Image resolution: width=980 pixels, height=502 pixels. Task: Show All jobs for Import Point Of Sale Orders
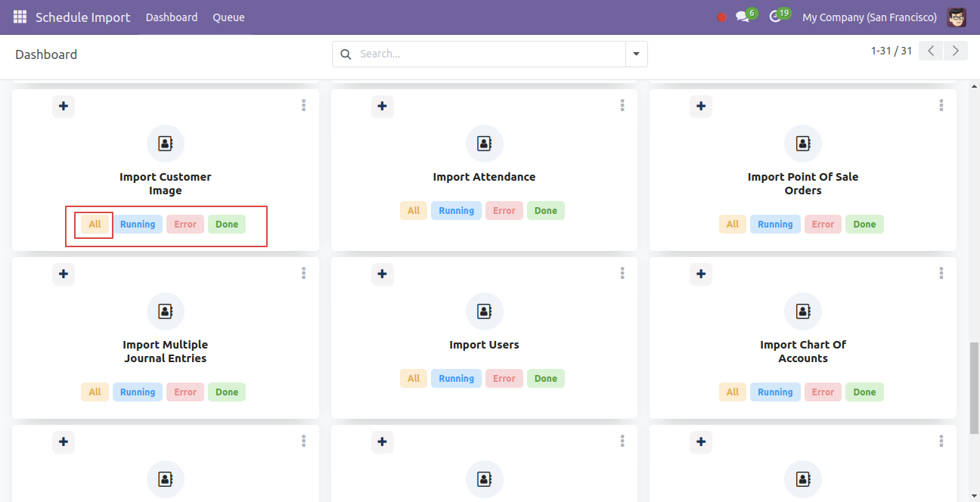[x=733, y=225]
